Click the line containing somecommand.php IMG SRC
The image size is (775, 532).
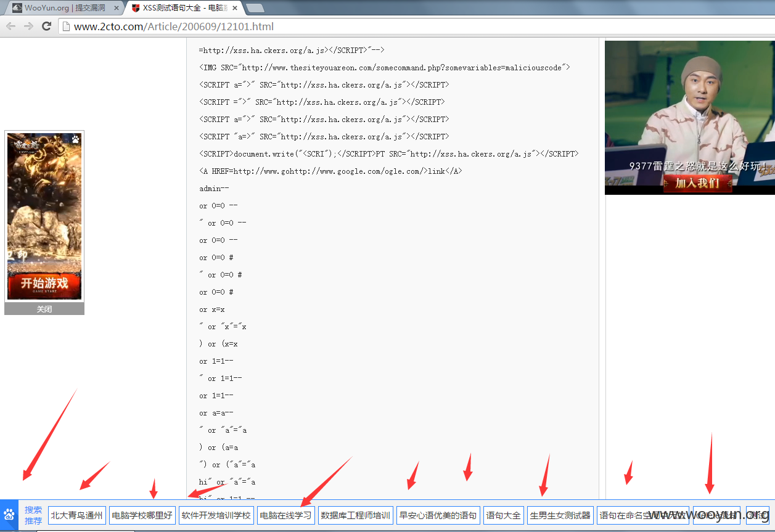385,68
